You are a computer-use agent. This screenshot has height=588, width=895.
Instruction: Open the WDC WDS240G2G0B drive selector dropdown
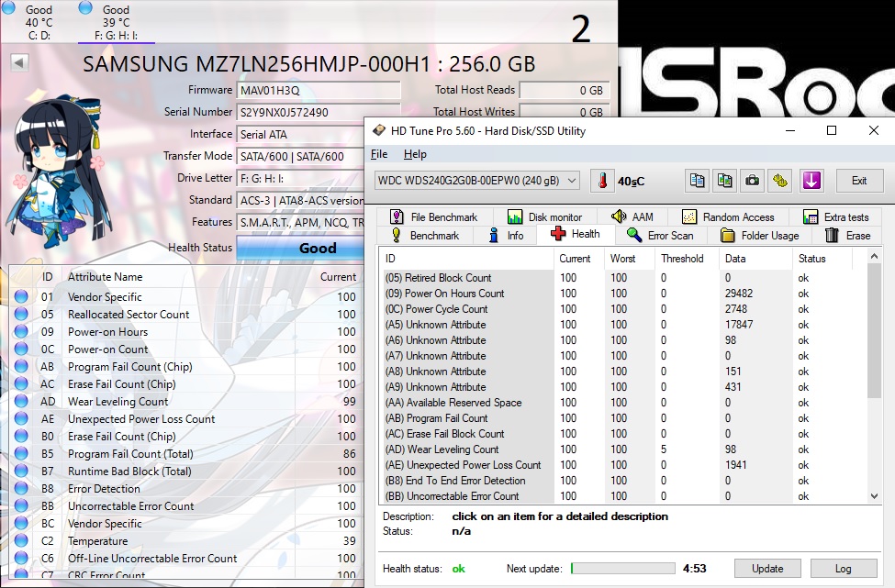tap(477, 181)
